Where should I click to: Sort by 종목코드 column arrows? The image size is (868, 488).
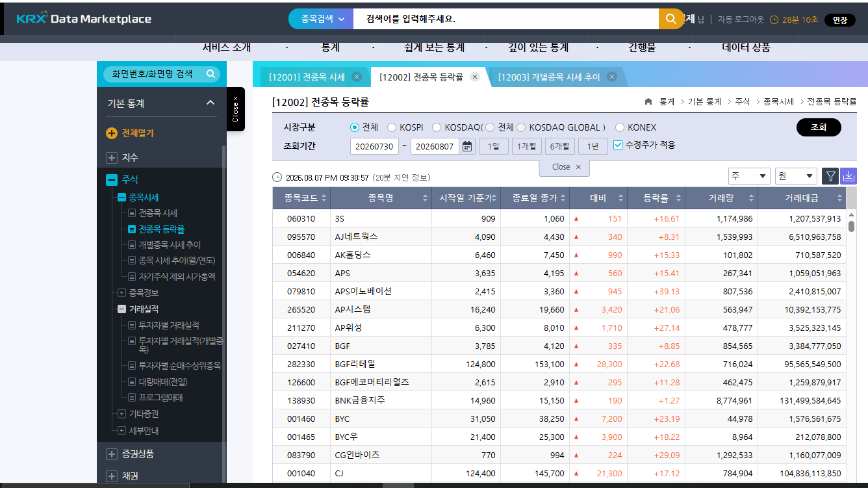click(x=325, y=199)
